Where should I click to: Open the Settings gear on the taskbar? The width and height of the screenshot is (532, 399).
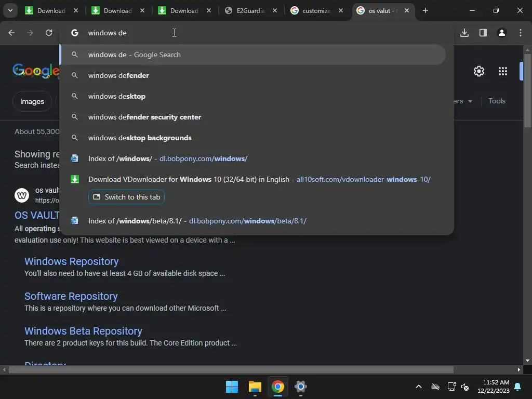[301, 387]
